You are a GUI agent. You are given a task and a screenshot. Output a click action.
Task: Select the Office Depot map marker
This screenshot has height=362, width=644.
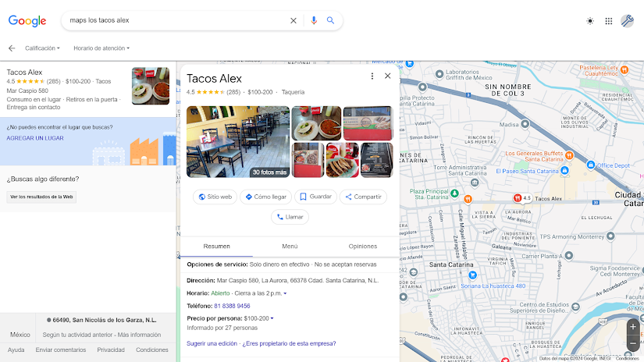point(591,165)
